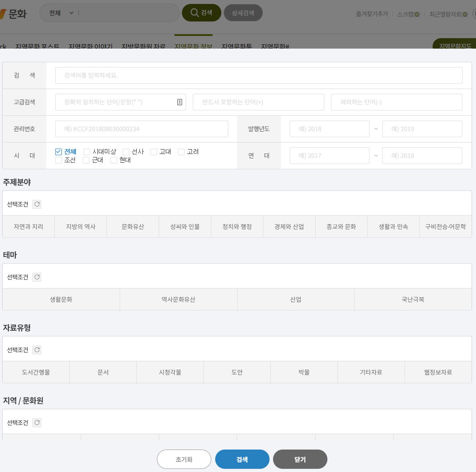Select the 기타자료 material type
Screen dimensions: 476x472
point(371,372)
